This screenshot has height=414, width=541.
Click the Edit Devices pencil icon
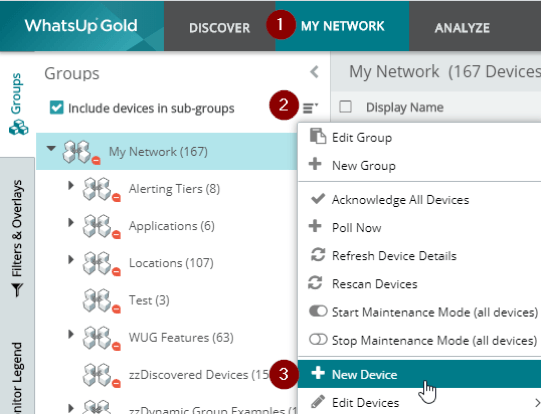tap(317, 401)
